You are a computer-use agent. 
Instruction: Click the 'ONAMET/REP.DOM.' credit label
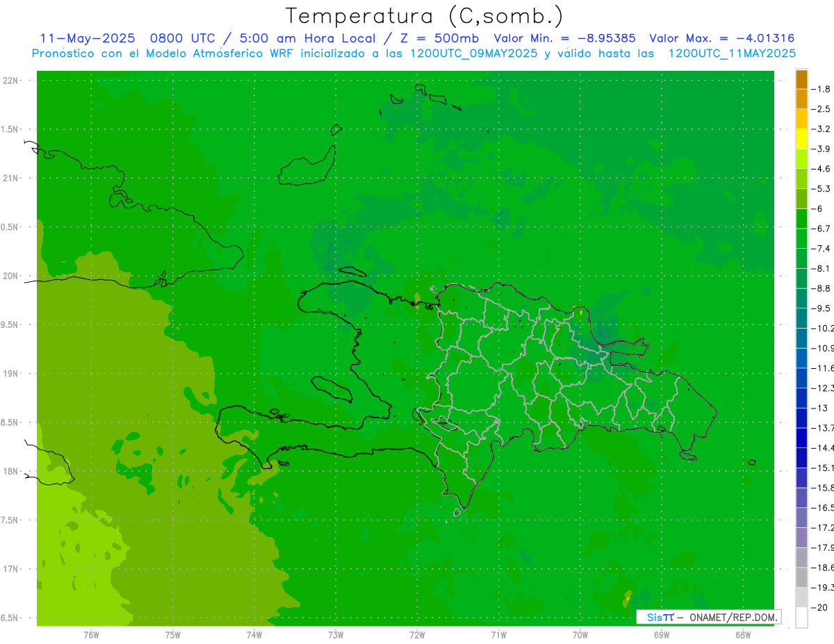(733, 617)
